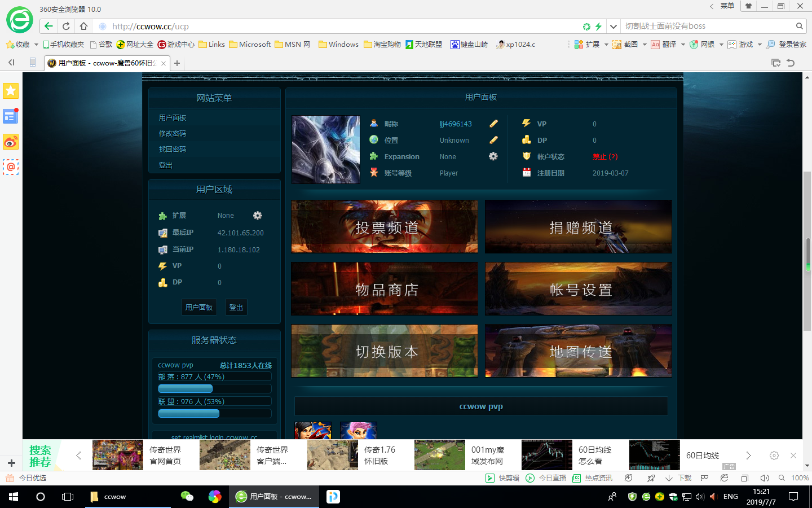
Task: Click the yellow star favorites sidebar icon
Action: (x=11, y=91)
